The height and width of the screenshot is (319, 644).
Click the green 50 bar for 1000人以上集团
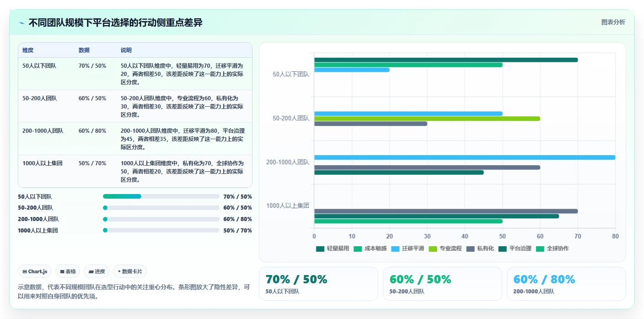coord(408,221)
